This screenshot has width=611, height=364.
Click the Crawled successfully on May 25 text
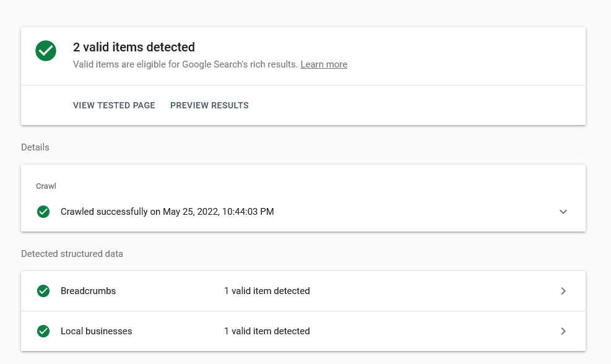[x=167, y=212]
